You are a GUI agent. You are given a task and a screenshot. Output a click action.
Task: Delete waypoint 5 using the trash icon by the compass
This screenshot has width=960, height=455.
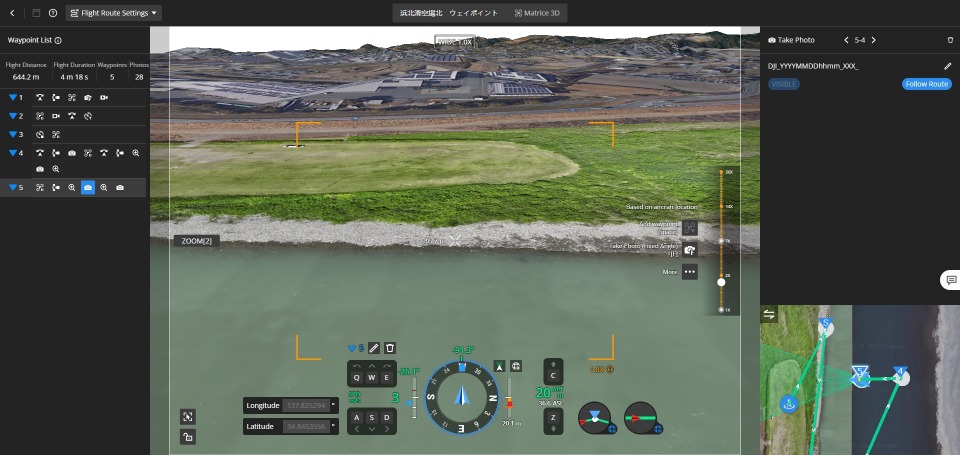pyautogui.click(x=390, y=348)
